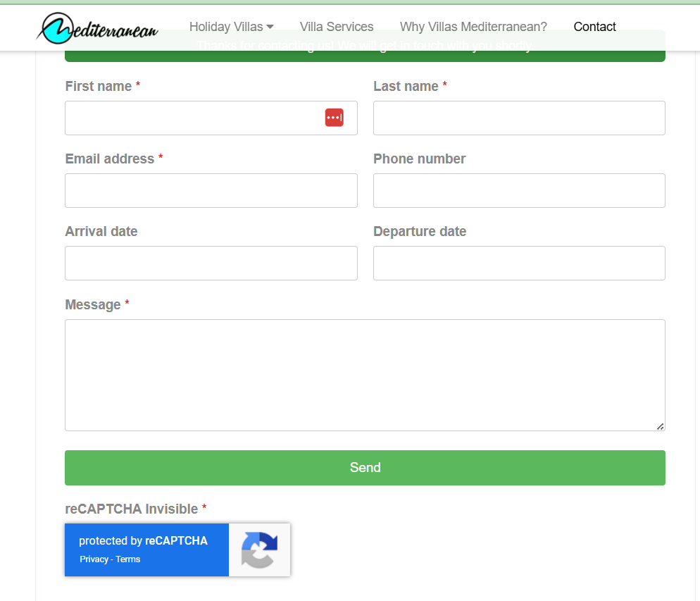This screenshot has height=601, width=700.
Task: Click the 'Phone number' label
Action: pyautogui.click(x=420, y=159)
